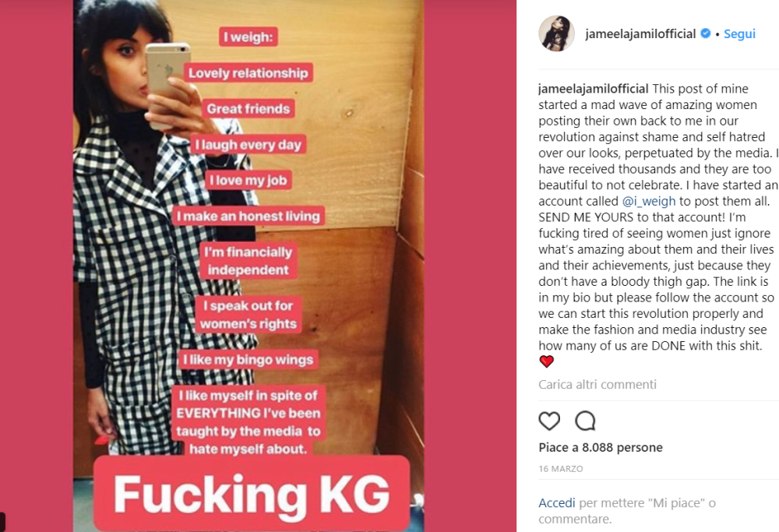
Task: Click the large "Fucking KG" sticker
Action: click(252, 493)
